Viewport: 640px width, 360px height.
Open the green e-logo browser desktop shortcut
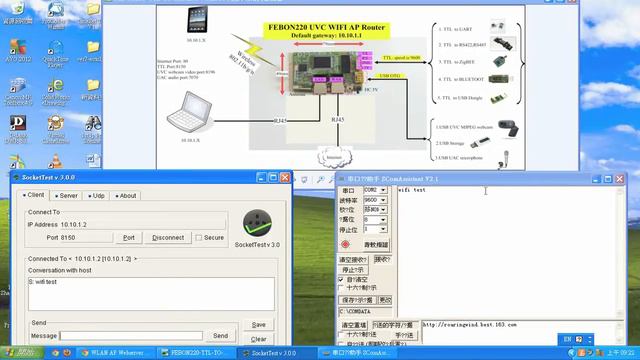point(55,92)
